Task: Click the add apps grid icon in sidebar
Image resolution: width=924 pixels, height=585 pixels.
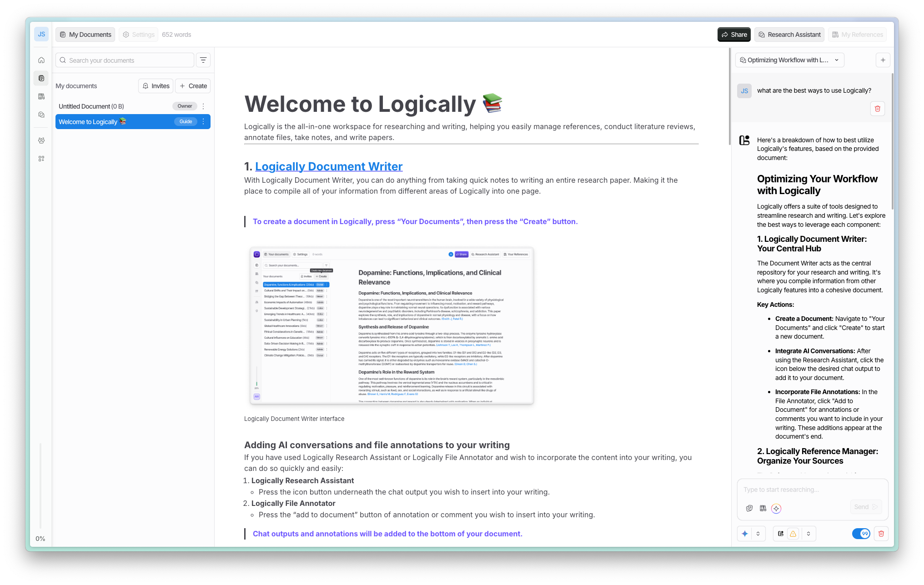Action: [41, 159]
